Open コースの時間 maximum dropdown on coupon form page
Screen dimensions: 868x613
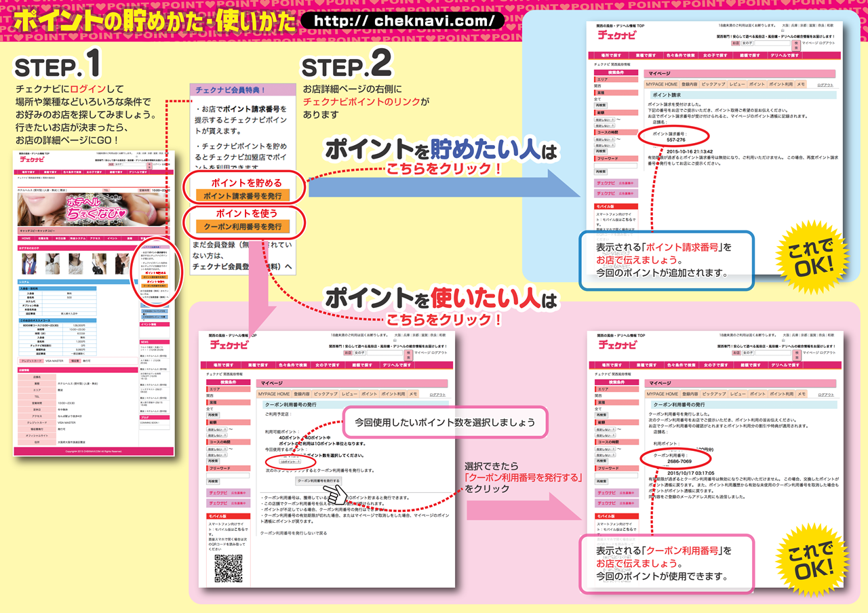click(x=217, y=455)
